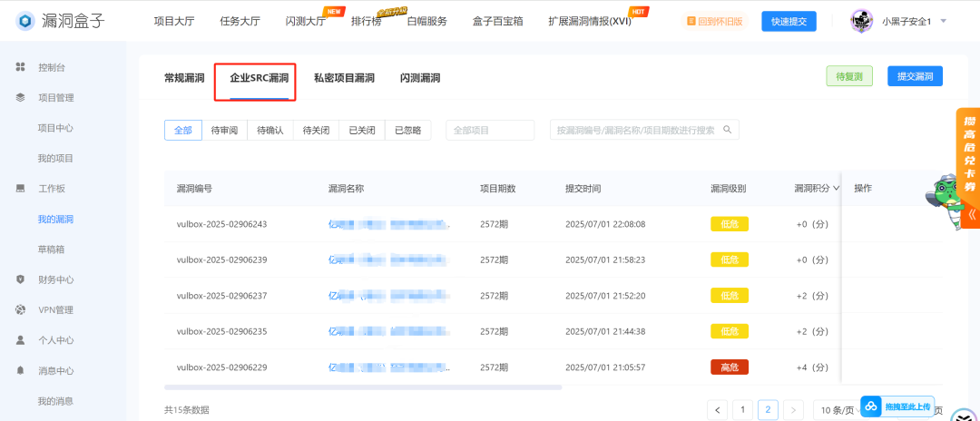Switch to 私密项目漏洞 tab
The image size is (980, 421).
click(345, 78)
